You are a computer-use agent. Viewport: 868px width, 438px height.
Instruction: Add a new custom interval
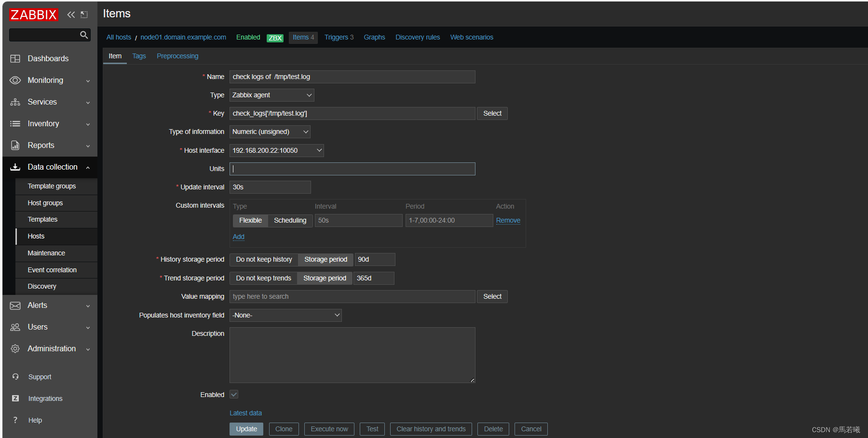point(239,237)
